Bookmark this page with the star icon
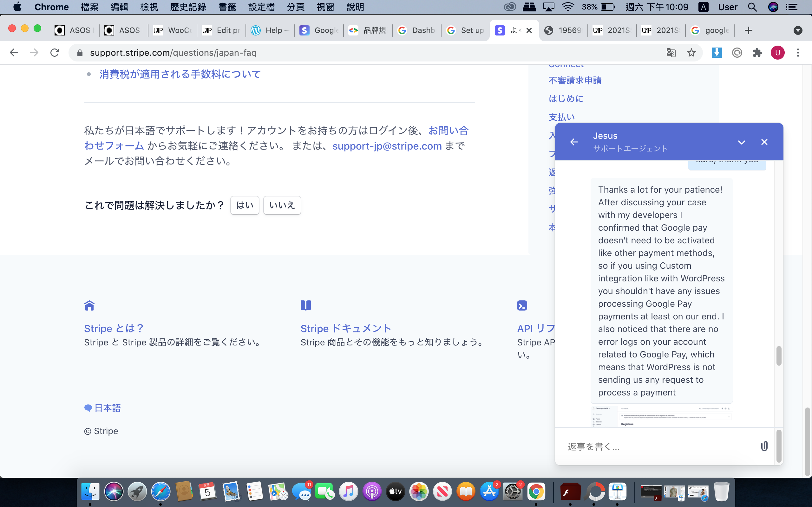 coord(691,53)
